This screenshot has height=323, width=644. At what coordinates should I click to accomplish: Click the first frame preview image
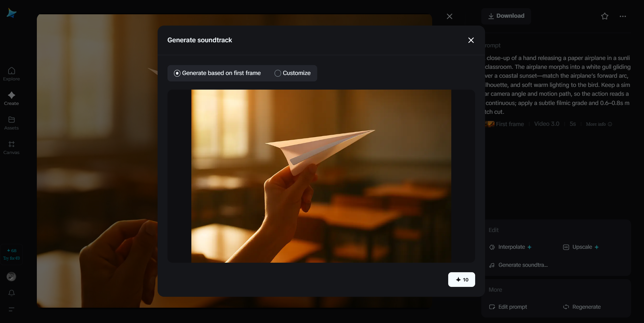(x=321, y=176)
